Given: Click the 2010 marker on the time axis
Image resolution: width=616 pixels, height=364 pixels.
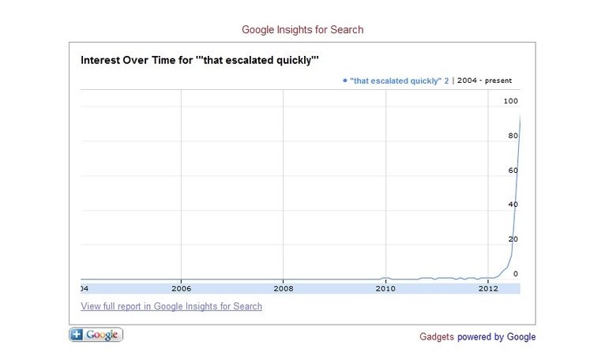Looking at the screenshot, I should pyautogui.click(x=385, y=289).
